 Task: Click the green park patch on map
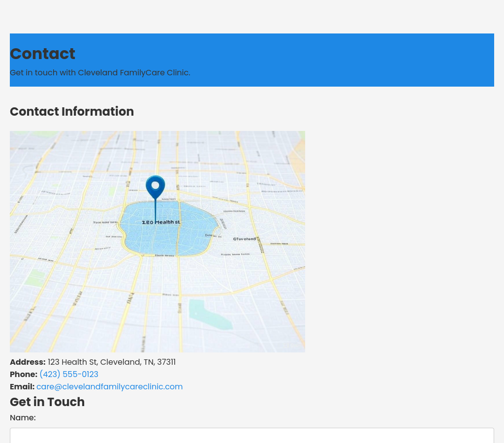pyautogui.click(x=34, y=278)
